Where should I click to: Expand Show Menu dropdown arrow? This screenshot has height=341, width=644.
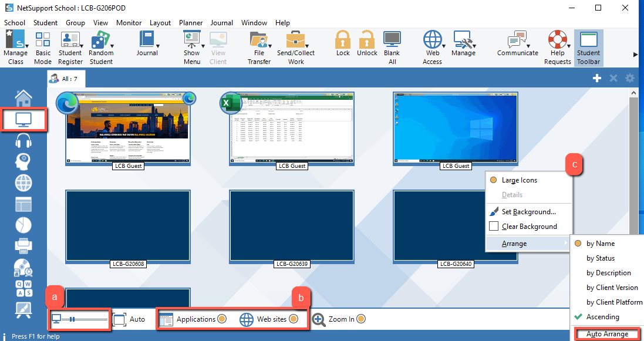[202, 46]
